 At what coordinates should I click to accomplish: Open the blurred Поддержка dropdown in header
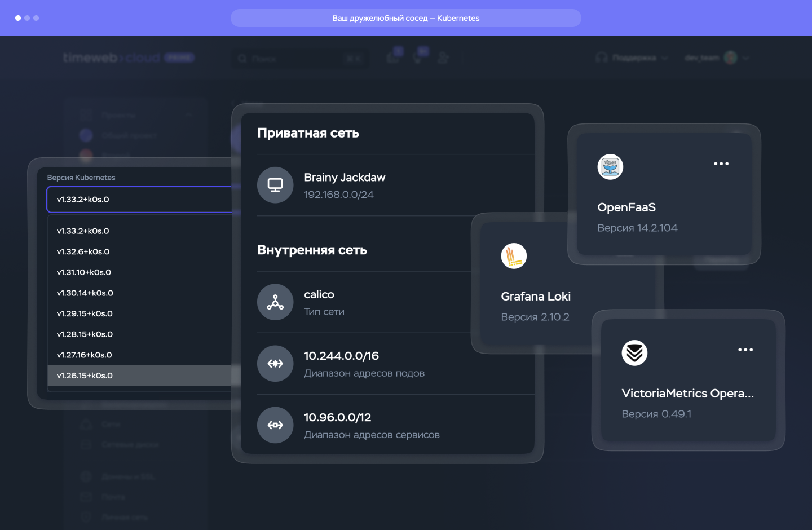tap(632, 58)
